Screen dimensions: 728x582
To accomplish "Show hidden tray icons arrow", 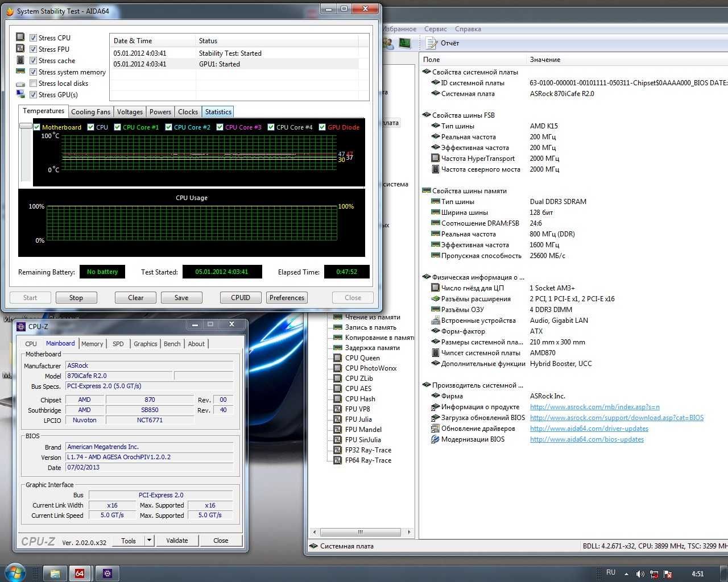I will pyautogui.click(x=626, y=574).
